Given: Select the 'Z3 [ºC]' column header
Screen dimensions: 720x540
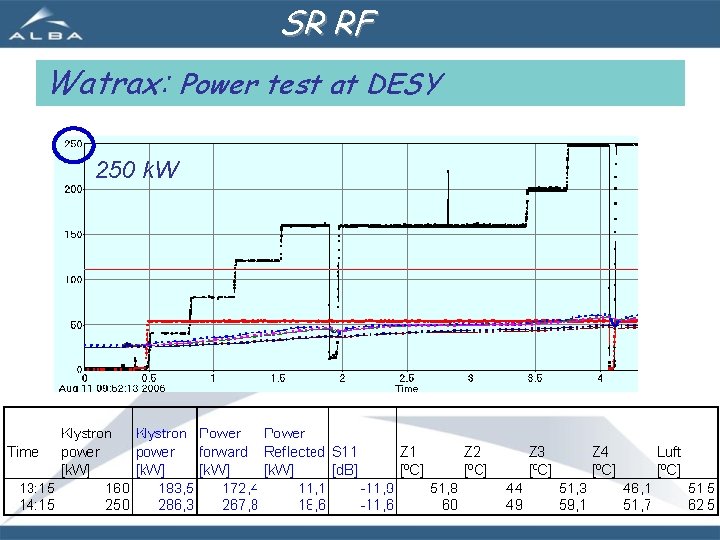Looking at the screenshot, I should click(x=540, y=461).
